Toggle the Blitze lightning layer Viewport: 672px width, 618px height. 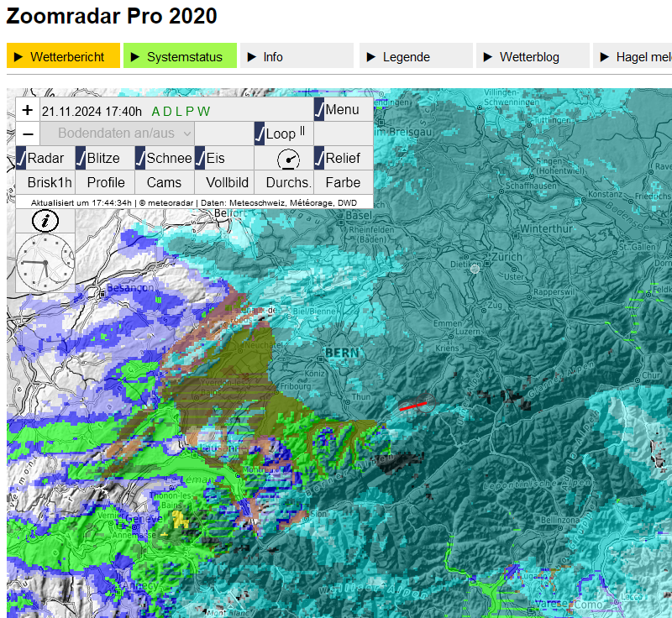click(x=81, y=158)
